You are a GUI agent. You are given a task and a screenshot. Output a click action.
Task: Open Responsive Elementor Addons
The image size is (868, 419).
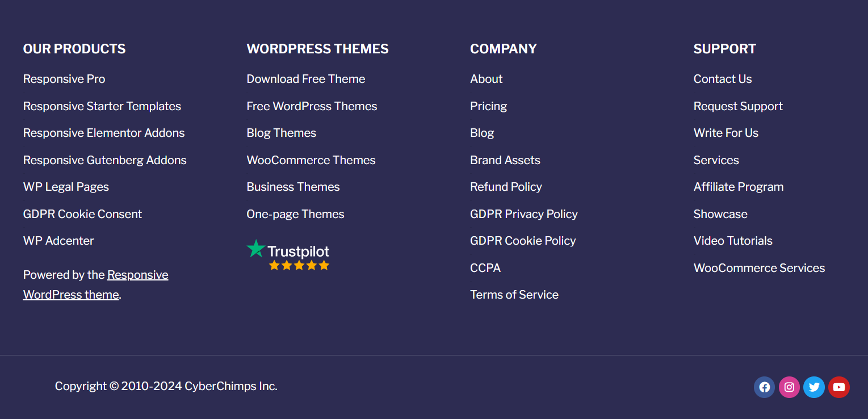pos(104,133)
